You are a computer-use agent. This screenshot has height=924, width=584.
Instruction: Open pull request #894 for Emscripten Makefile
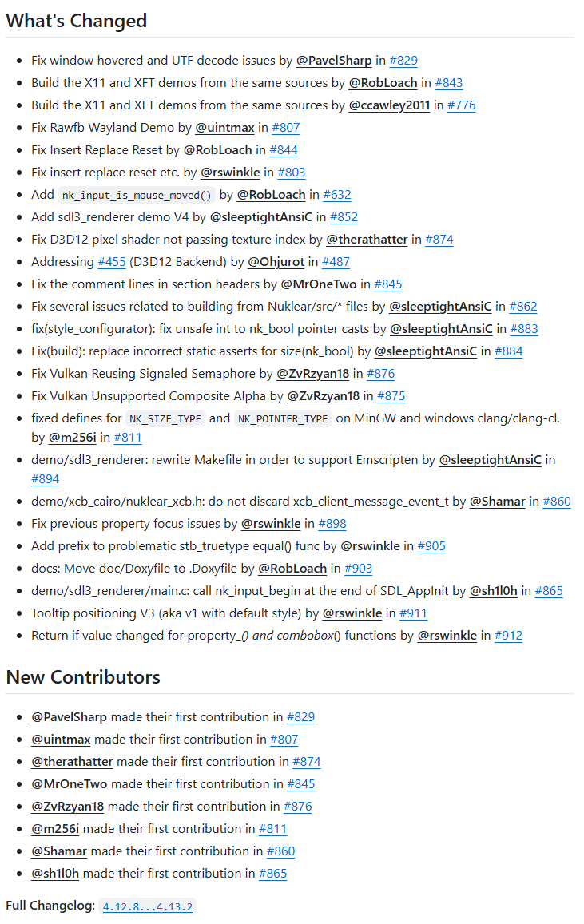coord(45,479)
